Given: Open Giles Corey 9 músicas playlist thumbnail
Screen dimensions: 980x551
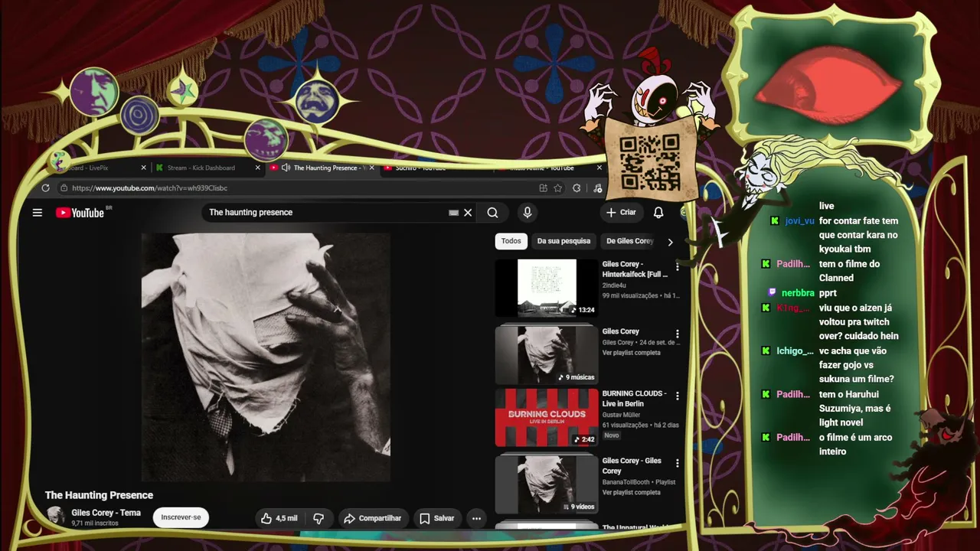Looking at the screenshot, I should 547,354.
